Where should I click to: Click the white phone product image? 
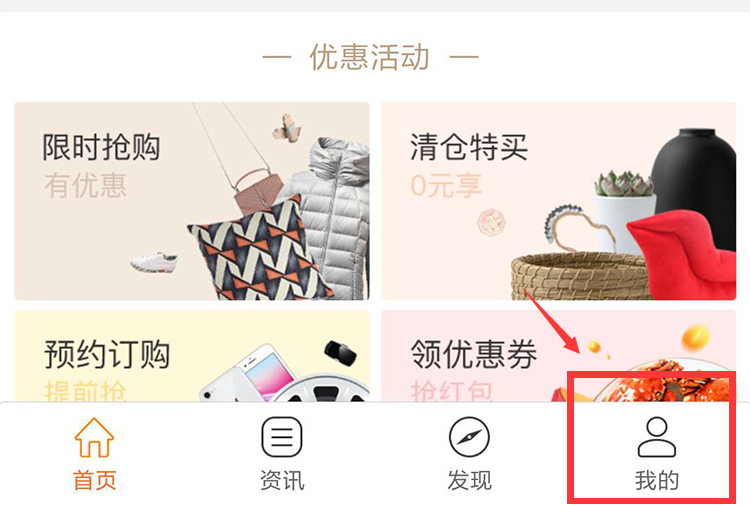click(x=244, y=375)
